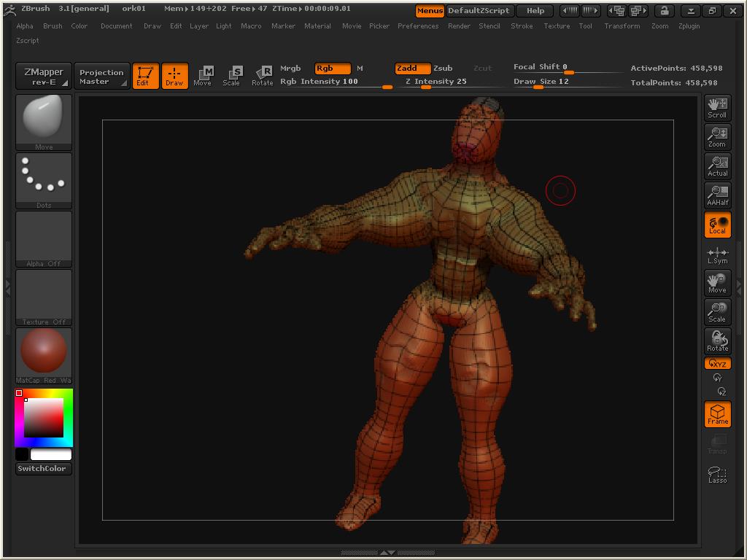Toggle Zadd sculpting mode

[x=413, y=69]
